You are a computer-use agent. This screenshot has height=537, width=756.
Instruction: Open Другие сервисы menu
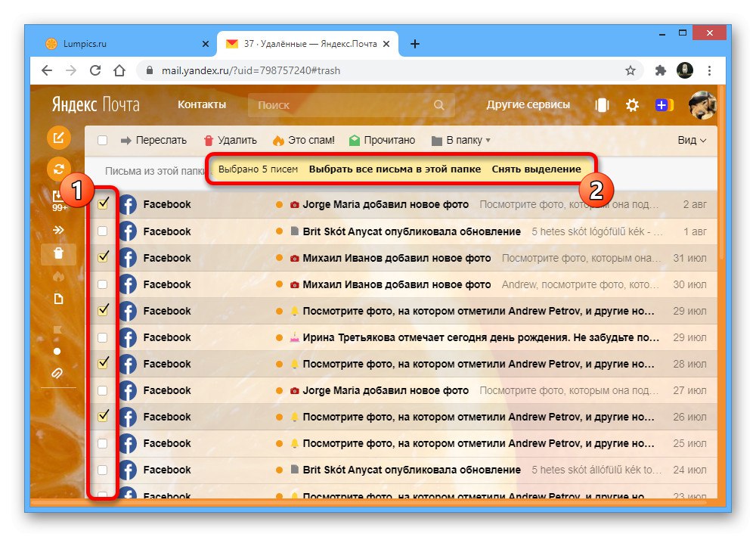tap(528, 104)
